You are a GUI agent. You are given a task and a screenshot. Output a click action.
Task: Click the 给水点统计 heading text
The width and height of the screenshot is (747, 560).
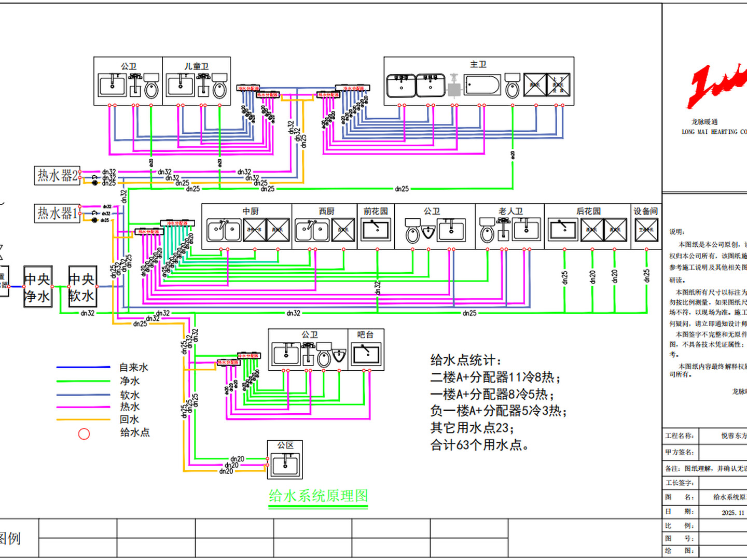pos(466,360)
